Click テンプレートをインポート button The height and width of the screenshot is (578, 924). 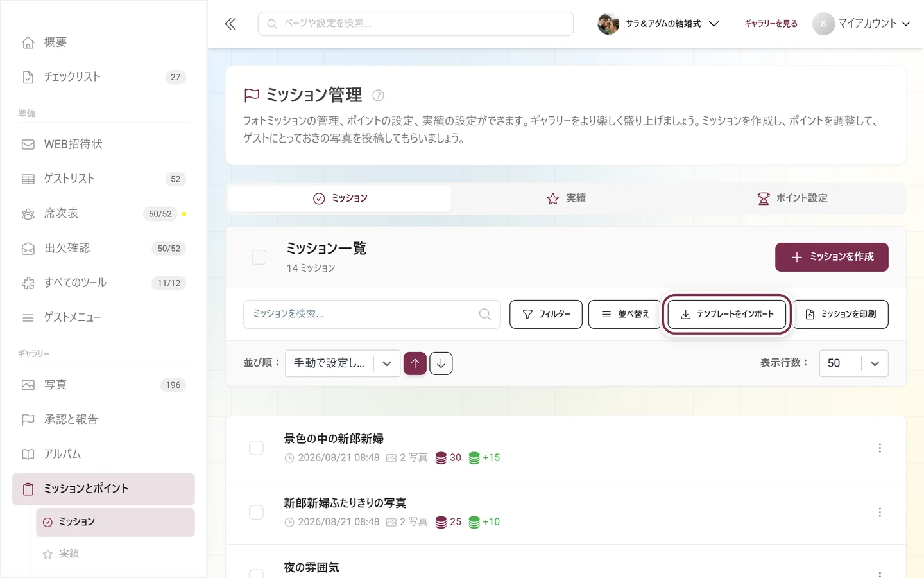pyautogui.click(x=727, y=314)
